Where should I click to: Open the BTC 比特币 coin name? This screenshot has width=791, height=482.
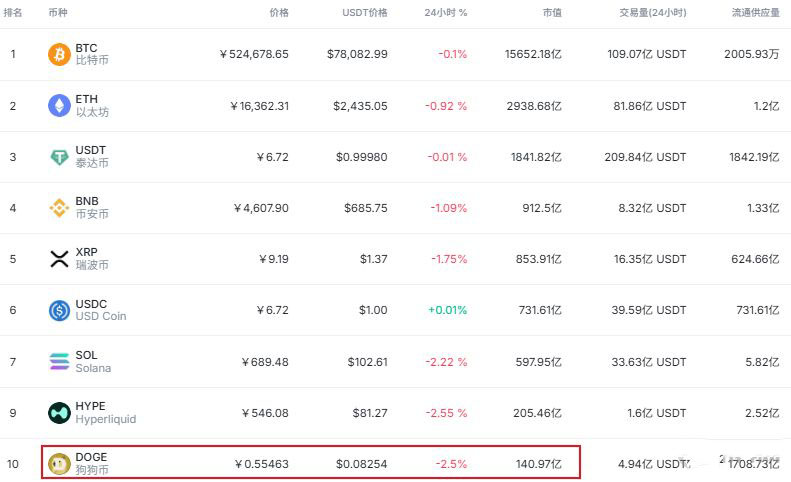click(x=92, y=54)
